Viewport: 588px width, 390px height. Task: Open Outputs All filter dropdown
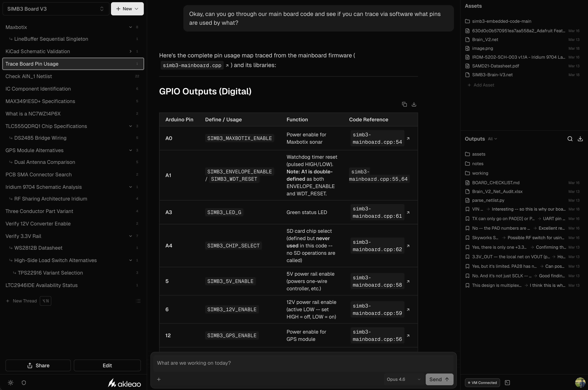pos(492,139)
